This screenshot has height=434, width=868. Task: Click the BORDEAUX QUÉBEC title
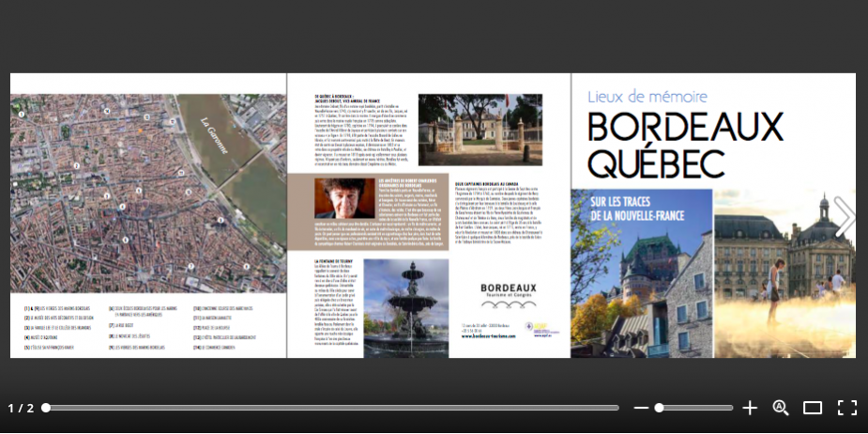685,146
